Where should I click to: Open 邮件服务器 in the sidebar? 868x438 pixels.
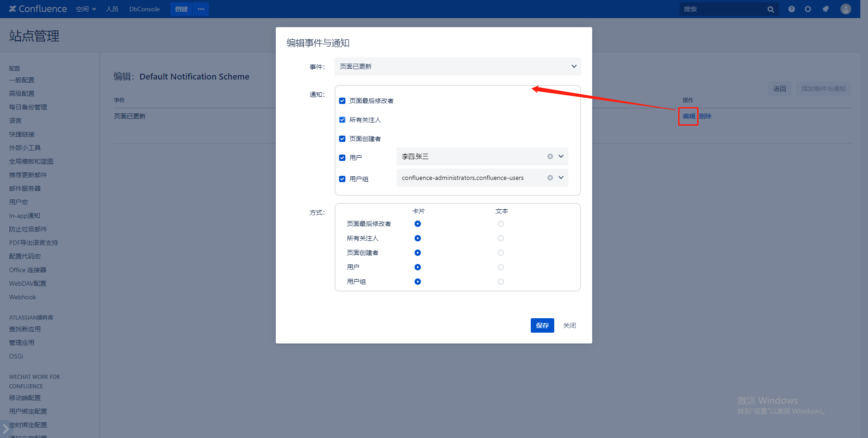coord(25,188)
